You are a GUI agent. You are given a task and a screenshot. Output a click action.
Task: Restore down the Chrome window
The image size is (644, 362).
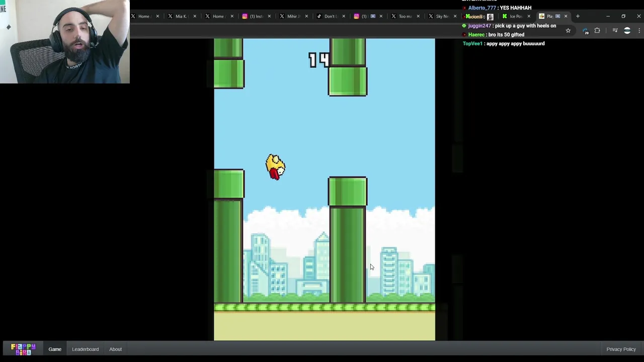(x=623, y=16)
